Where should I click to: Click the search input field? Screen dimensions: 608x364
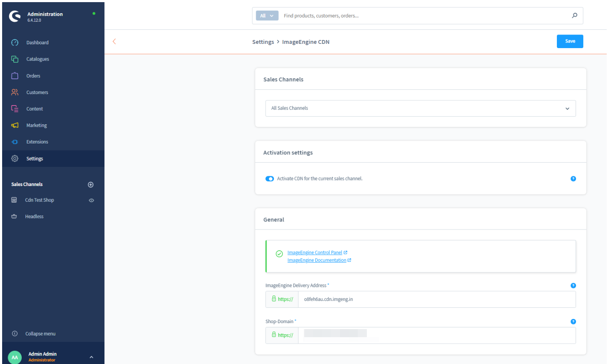pyautogui.click(x=426, y=16)
